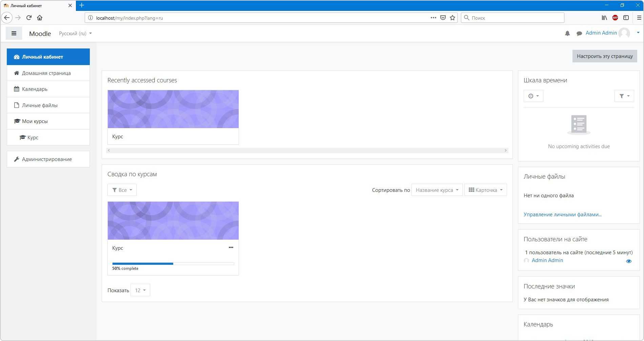Open Управление личными файлами link
Screen dimensions: 644x341
562,215
